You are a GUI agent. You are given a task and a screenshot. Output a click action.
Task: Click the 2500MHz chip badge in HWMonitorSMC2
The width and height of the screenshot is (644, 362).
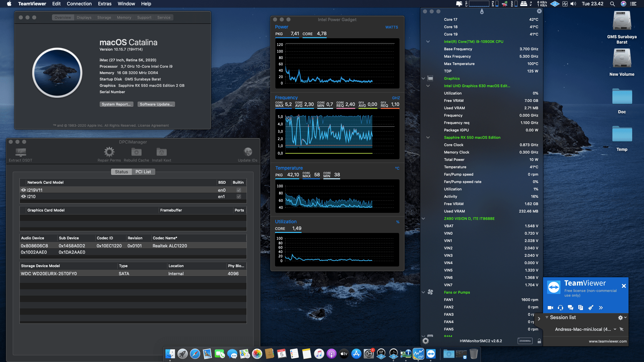tap(525, 341)
